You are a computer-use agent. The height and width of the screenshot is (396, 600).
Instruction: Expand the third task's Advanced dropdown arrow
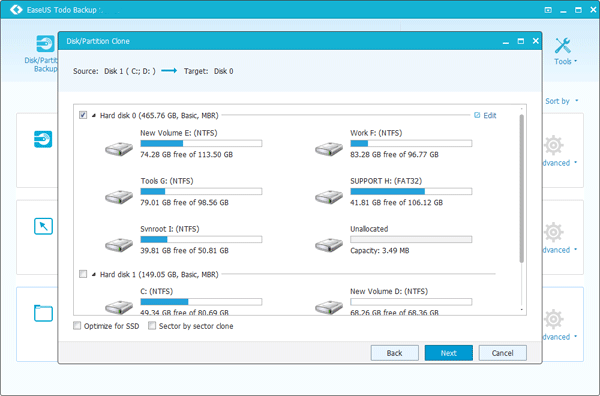(x=575, y=336)
